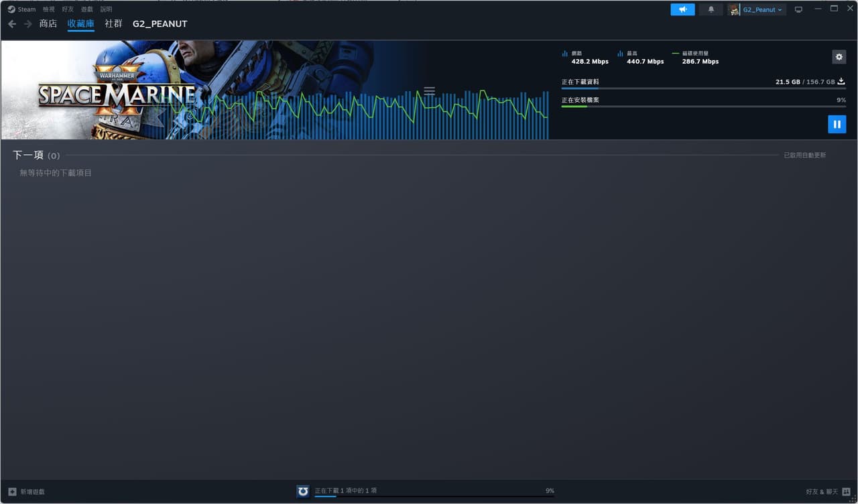Open the 說明 help menu
The image size is (858, 504).
[x=106, y=9]
